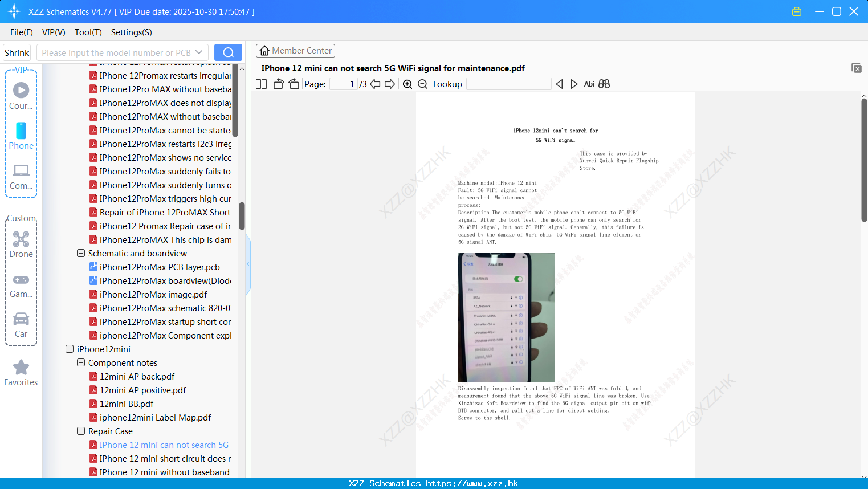Select Computer category in sidebar
Image resolution: width=868 pixels, height=489 pixels.
[x=21, y=177]
